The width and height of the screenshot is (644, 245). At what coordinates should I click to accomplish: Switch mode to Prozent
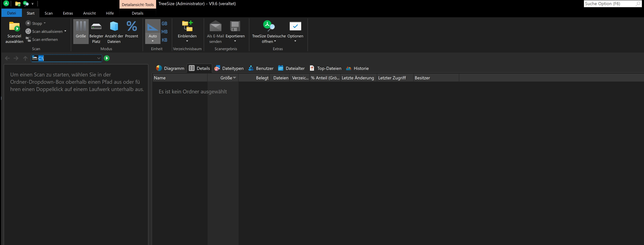(x=131, y=32)
